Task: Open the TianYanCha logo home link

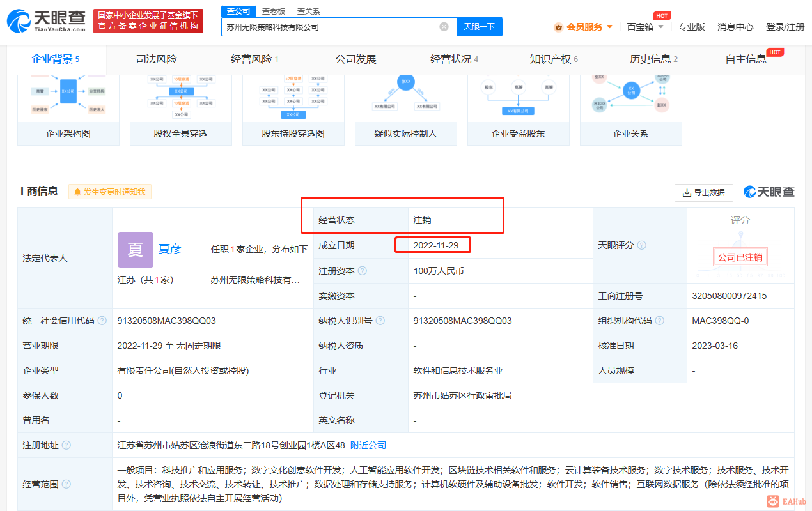Action: pyautogui.click(x=46, y=21)
